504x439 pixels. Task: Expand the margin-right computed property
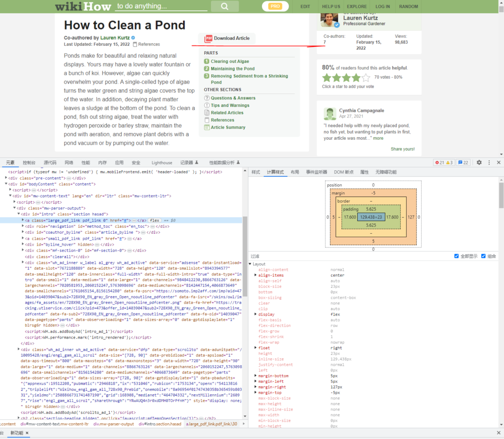pos(255,387)
